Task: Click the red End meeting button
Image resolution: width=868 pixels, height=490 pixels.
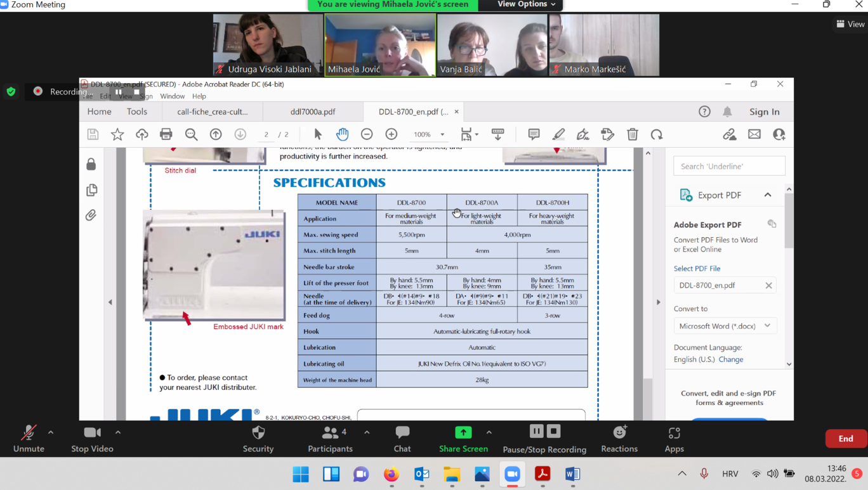Action: click(x=846, y=439)
